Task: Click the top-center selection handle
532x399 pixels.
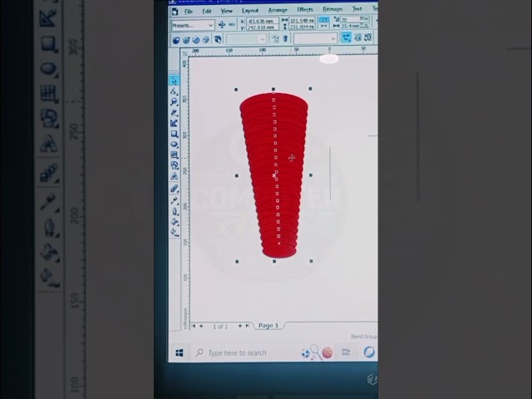Action: pyautogui.click(x=273, y=89)
